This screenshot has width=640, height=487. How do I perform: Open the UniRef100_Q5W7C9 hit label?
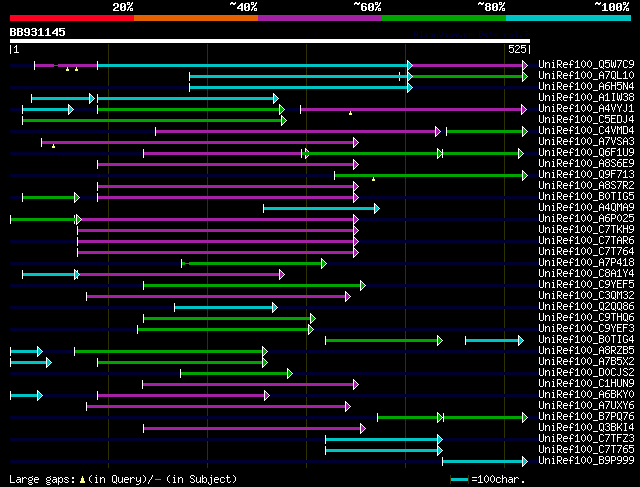(x=586, y=64)
